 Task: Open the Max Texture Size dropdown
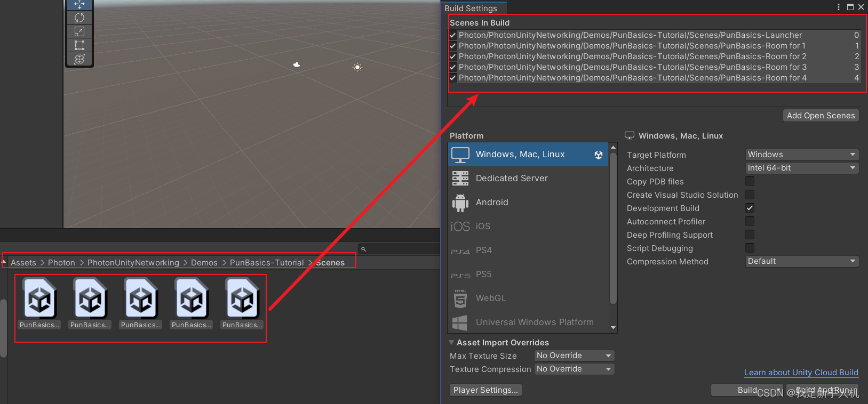(575, 355)
